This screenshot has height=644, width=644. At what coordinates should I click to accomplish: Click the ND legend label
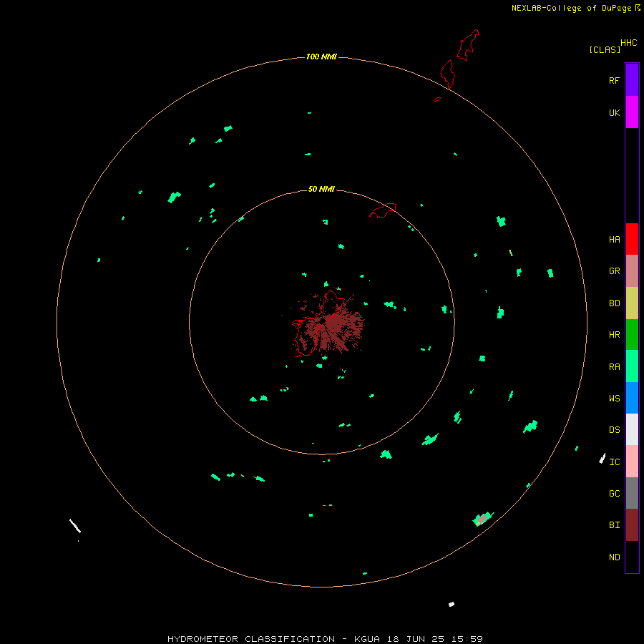click(x=614, y=557)
